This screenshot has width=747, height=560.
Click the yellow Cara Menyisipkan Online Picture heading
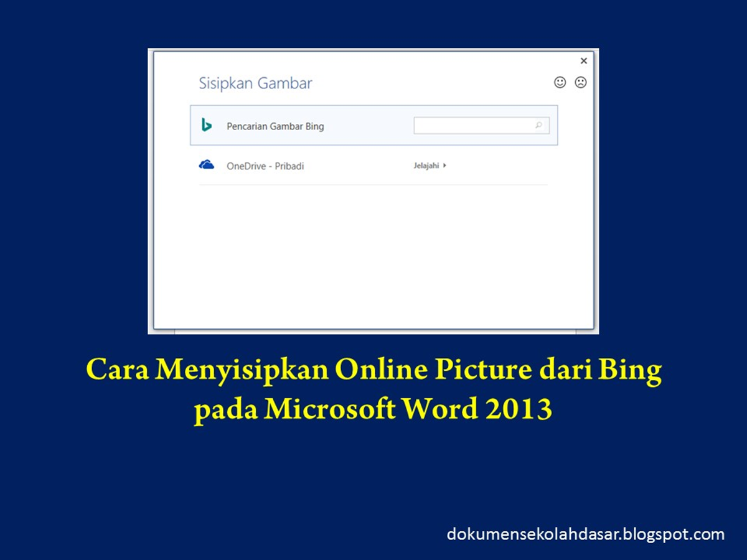(x=374, y=390)
